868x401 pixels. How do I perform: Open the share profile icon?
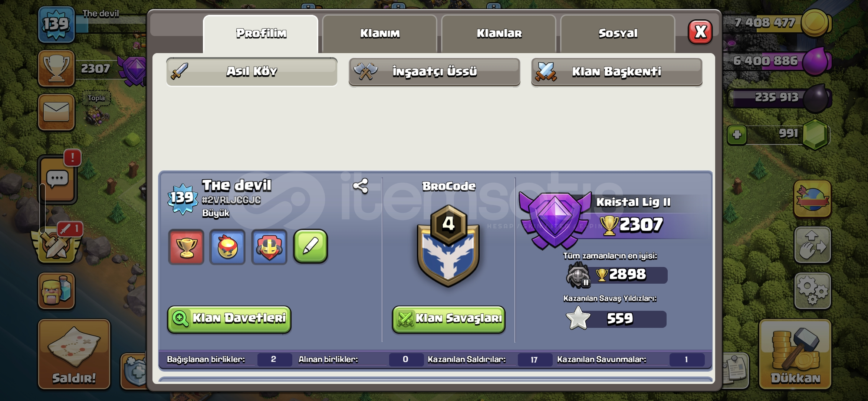361,186
